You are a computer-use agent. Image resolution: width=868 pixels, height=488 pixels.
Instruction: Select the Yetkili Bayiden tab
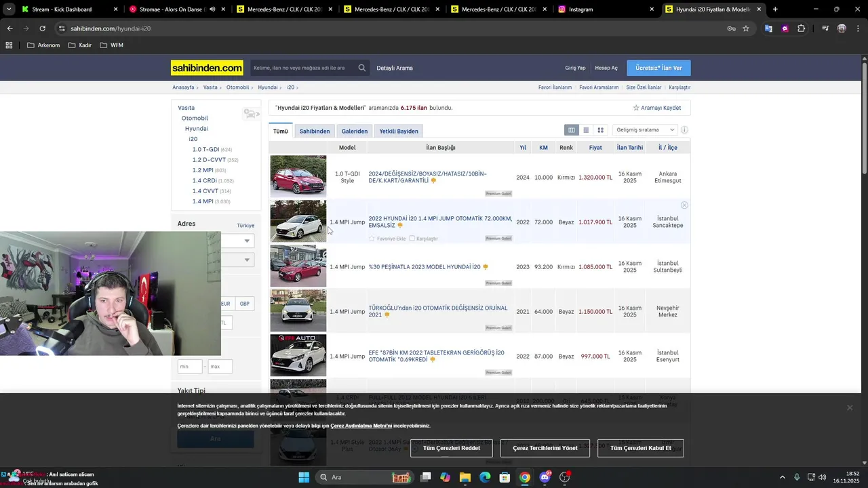pyautogui.click(x=399, y=131)
